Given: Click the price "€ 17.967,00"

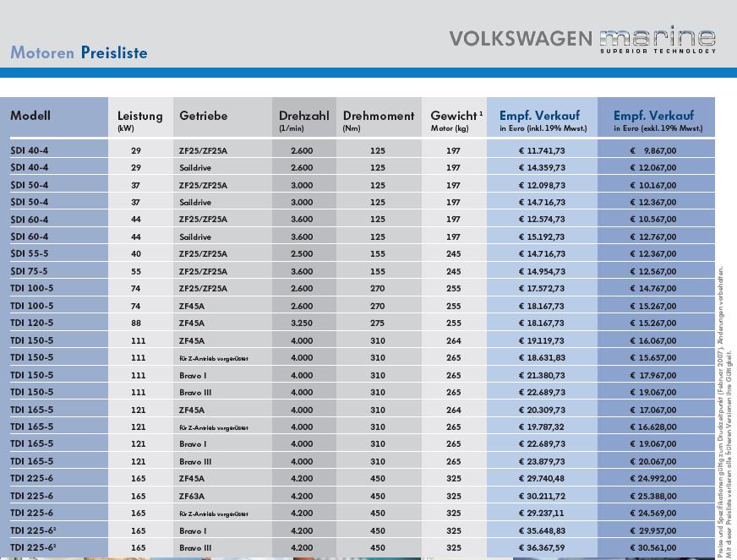Looking at the screenshot, I should (652, 375).
